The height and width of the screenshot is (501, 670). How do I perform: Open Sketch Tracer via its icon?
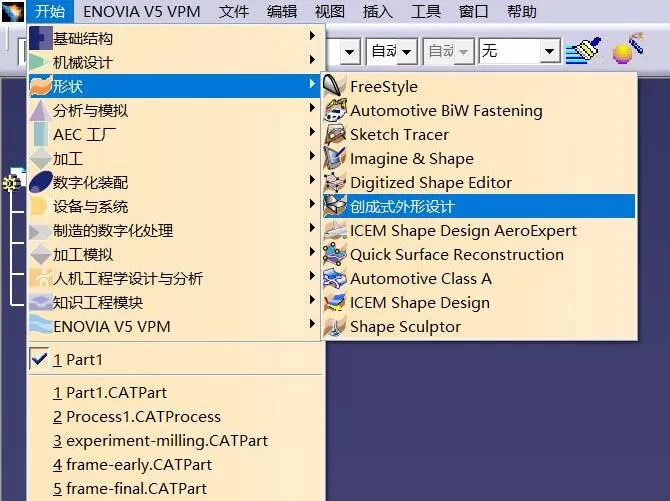tap(334, 134)
